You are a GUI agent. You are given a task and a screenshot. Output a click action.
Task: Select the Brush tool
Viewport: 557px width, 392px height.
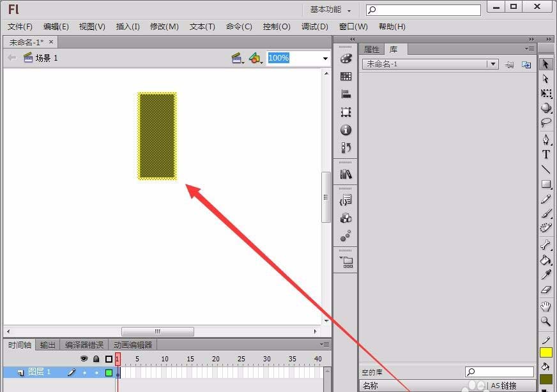tap(546, 213)
